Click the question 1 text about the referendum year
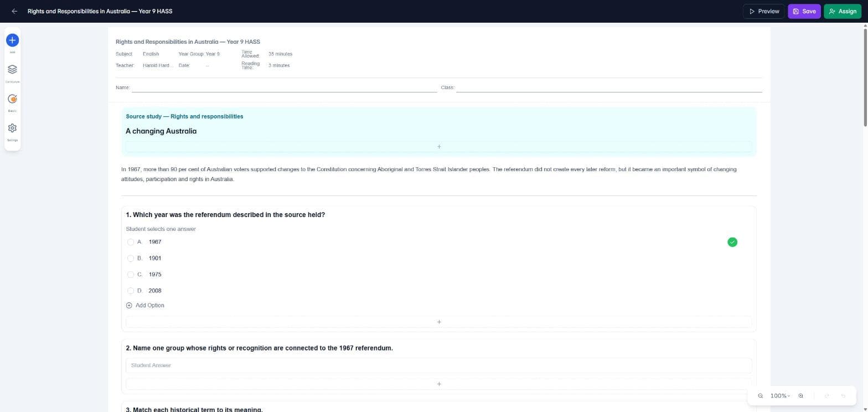 tap(225, 215)
